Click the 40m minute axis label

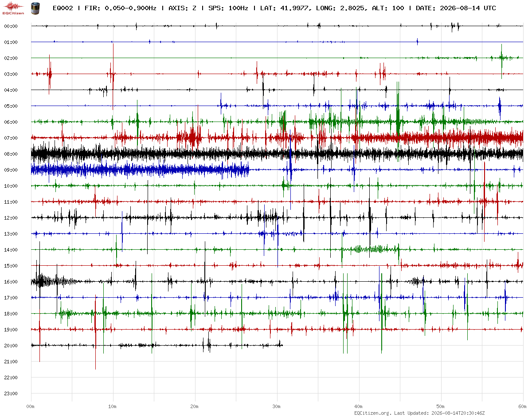point(359,406)
